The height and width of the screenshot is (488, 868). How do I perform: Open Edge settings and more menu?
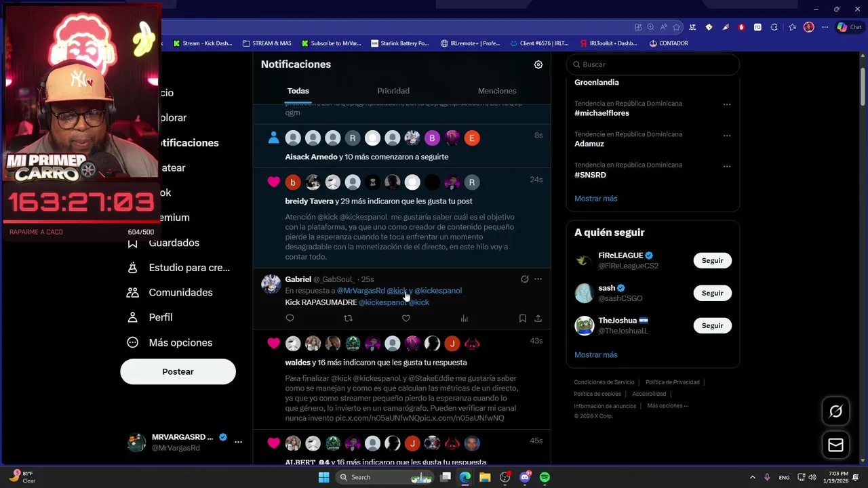point(825,27)
